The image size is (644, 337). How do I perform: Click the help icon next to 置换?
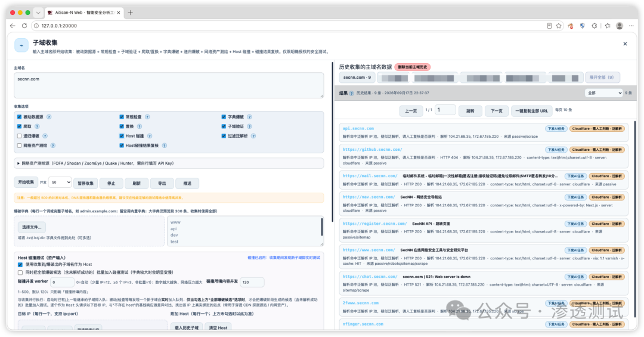tap(139, 126)
